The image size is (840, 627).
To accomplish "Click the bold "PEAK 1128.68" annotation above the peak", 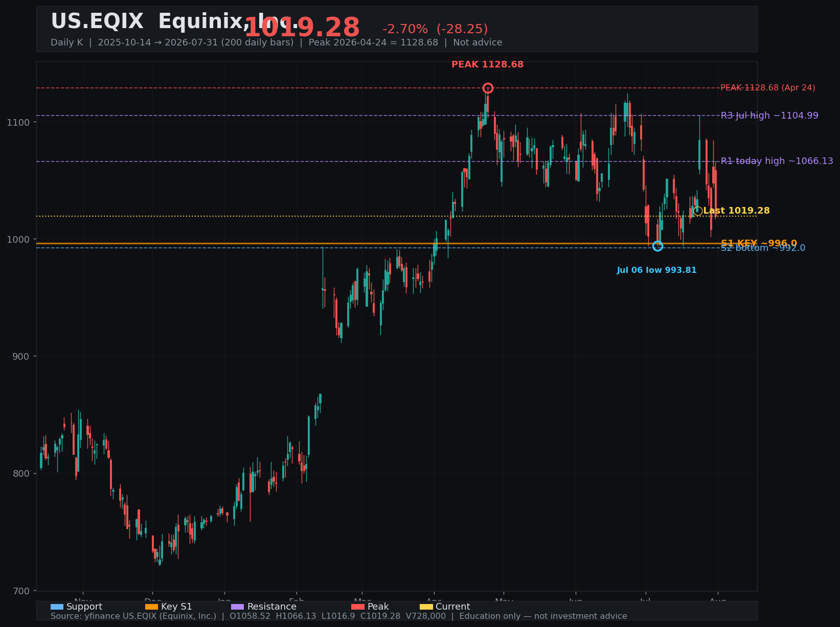I will [x=487, y=64].
